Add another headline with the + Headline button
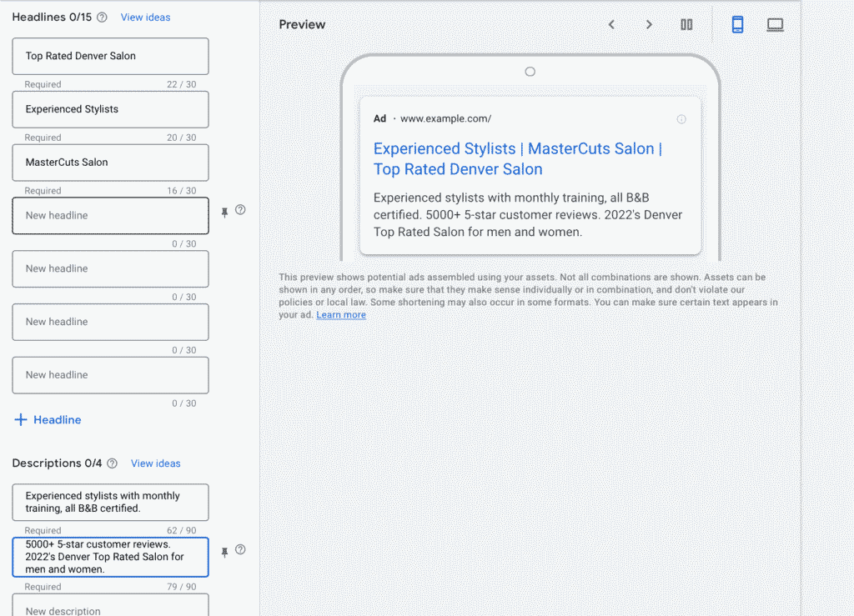 [48, 420]
